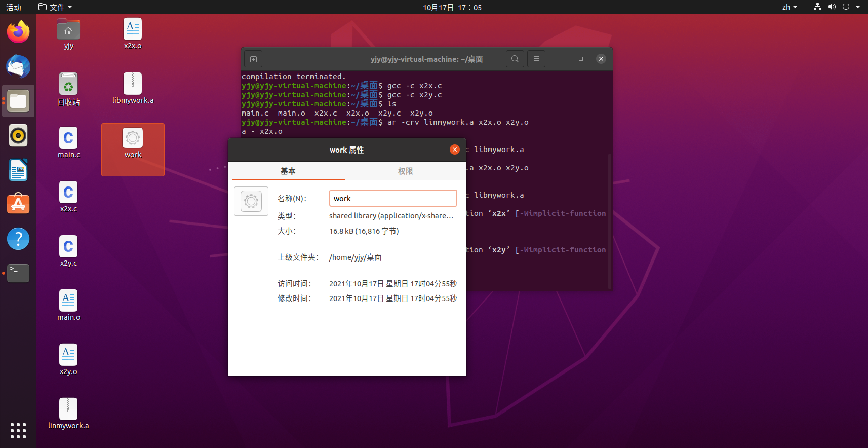The image size is (868, 448).
Task: Select the x2y.o object file icon
Action: pyautogui.click(x=68, y=360)
